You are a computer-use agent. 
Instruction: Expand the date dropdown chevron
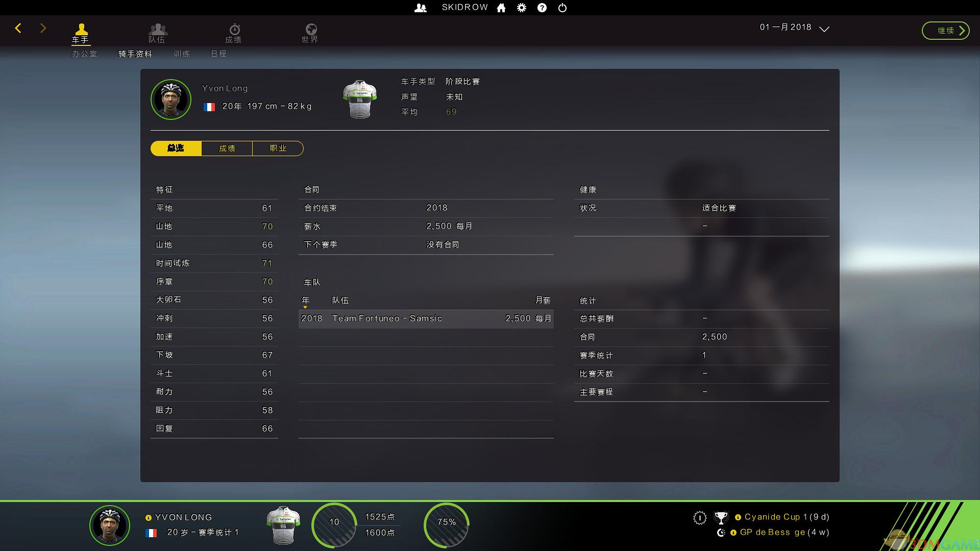824,29
